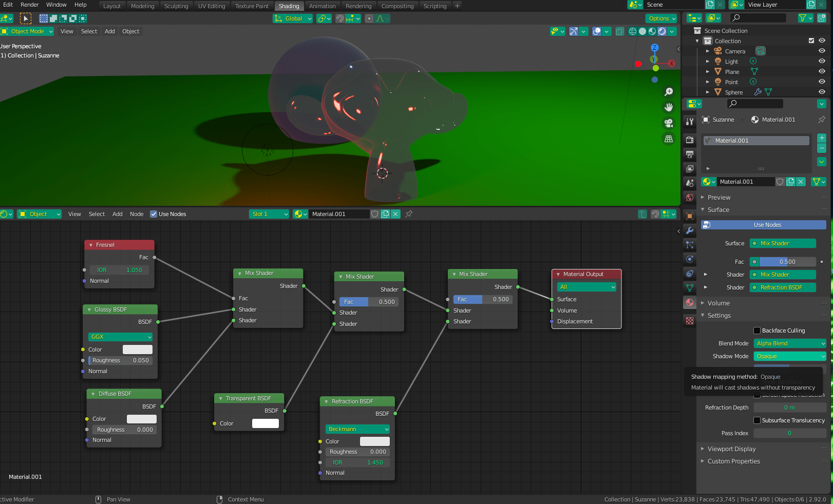The width and height of the screenshot is (833, 504).
Task: Select the Texture Properties checker icon
Action: [690, 320]
